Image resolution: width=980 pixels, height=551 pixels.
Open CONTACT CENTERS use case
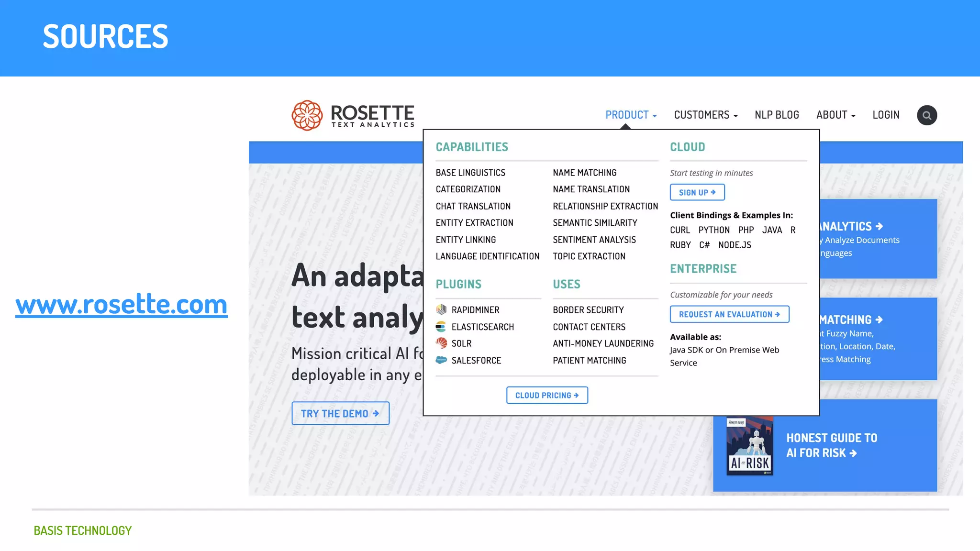click(589, 327)
